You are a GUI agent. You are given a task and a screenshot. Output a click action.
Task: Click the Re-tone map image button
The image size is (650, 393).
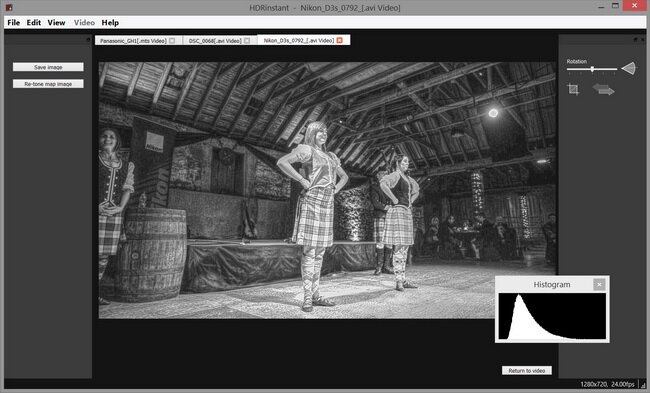click(x=48, y=84)
